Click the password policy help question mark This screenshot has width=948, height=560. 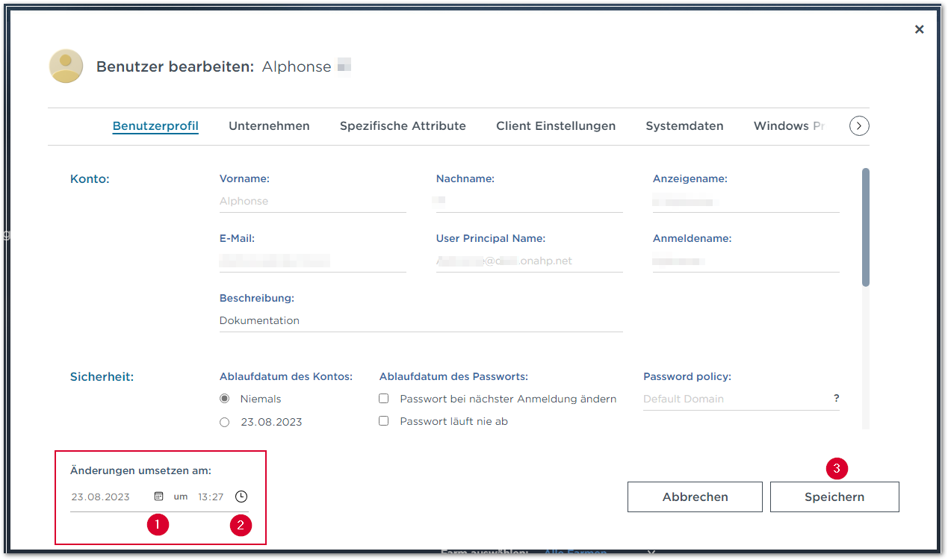(x=837, y=399)
